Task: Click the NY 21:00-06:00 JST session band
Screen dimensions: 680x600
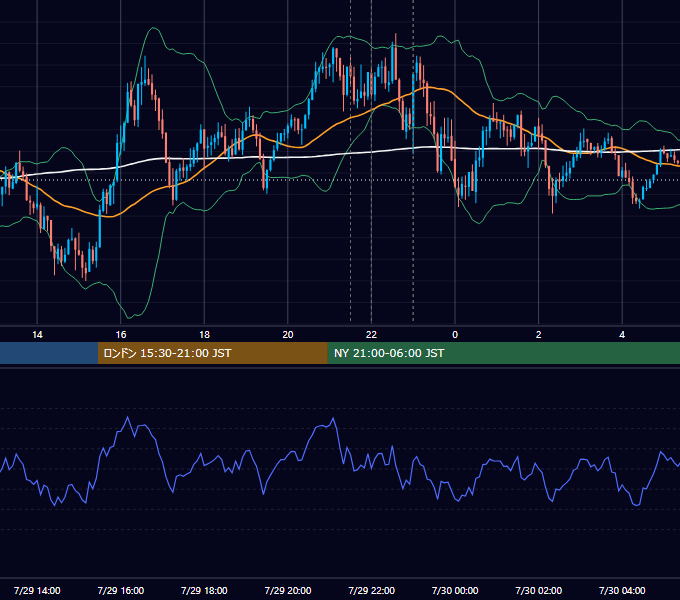Action: (x=503, y=353)
